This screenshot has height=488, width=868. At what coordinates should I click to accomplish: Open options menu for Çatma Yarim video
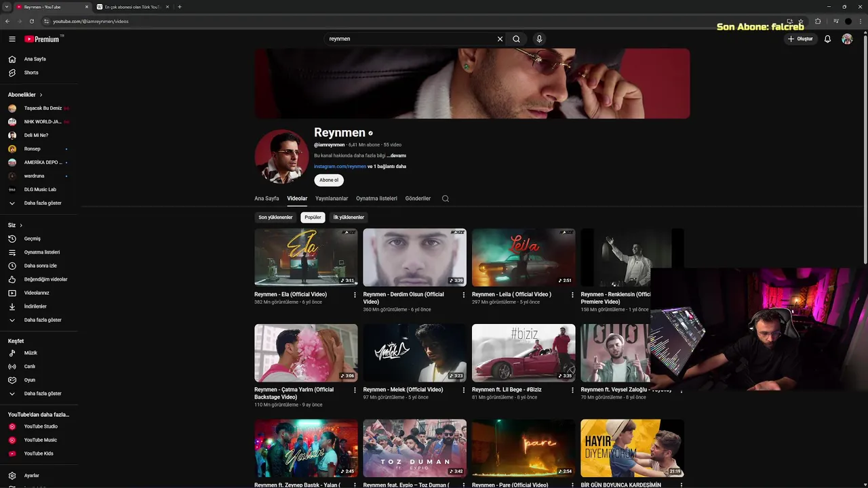(x=355, y=390)
